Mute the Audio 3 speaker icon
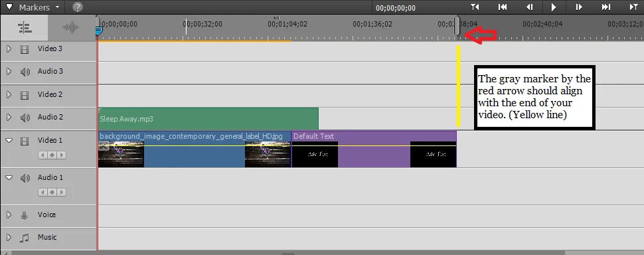This screenshot has height=255, width=644. [25, 72]
